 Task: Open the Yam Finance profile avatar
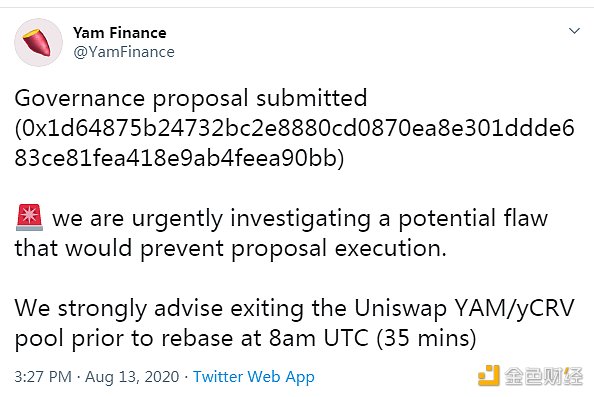coord(38,42)
